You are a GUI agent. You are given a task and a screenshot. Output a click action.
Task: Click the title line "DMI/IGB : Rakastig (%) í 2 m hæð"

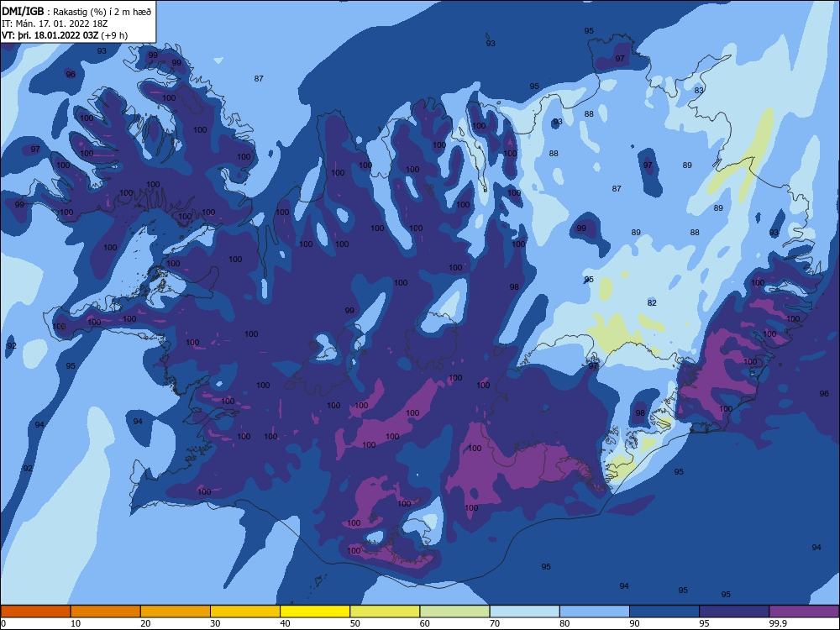76,12
